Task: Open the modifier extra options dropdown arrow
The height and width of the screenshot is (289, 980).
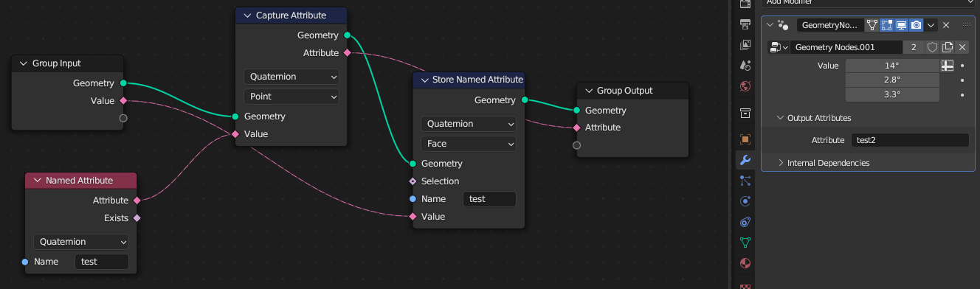Action: pos(931,25)
